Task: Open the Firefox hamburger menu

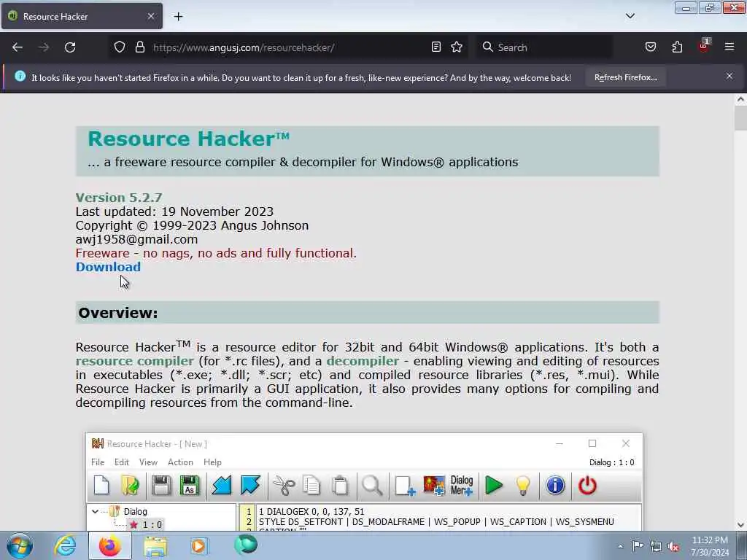Action: pos(729,47)
